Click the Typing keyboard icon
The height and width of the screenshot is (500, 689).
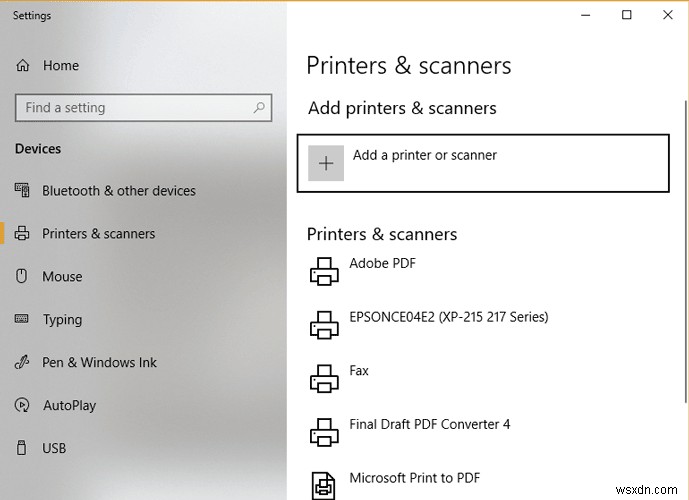tap(22, 319)
